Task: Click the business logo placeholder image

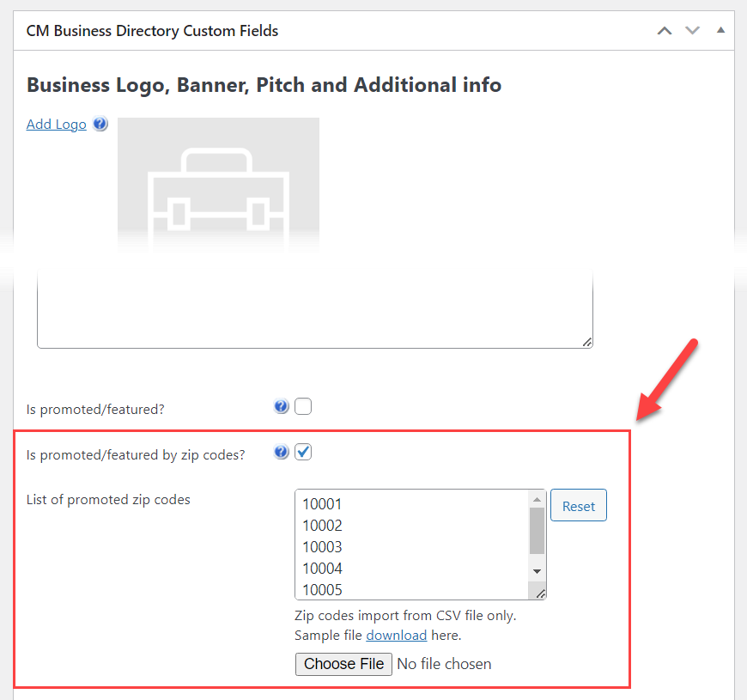Action: pyautogui.click(x=218, y=185)
